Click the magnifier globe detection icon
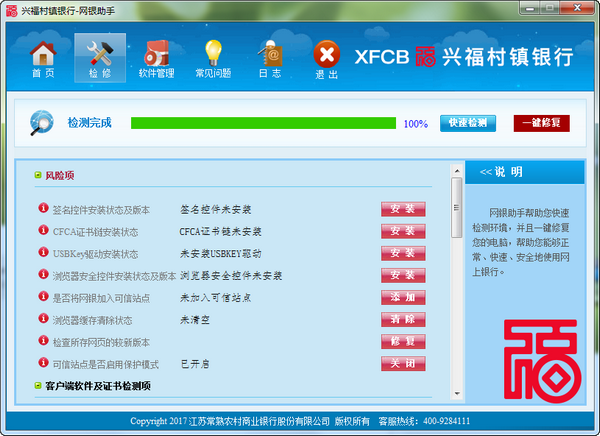600x436 pixels. click(x=41, y=122)
